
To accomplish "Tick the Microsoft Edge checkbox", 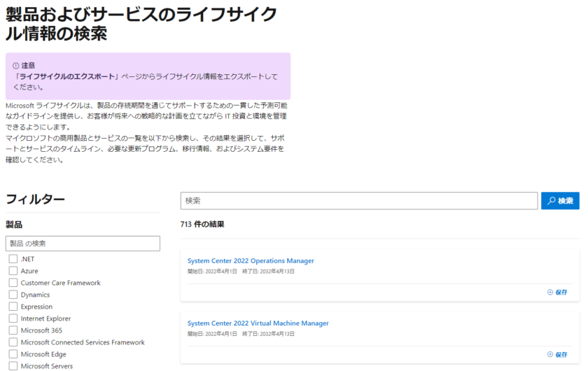I will [x=13, y=354].
